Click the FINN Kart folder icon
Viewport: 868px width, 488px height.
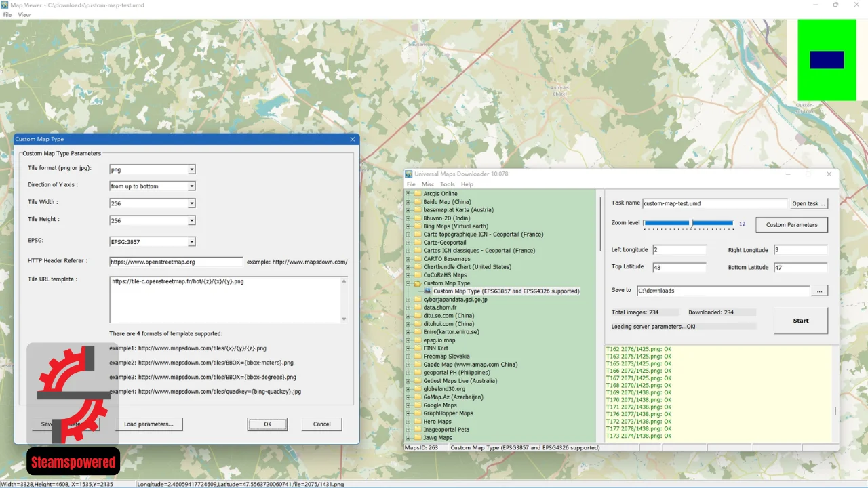418,348
